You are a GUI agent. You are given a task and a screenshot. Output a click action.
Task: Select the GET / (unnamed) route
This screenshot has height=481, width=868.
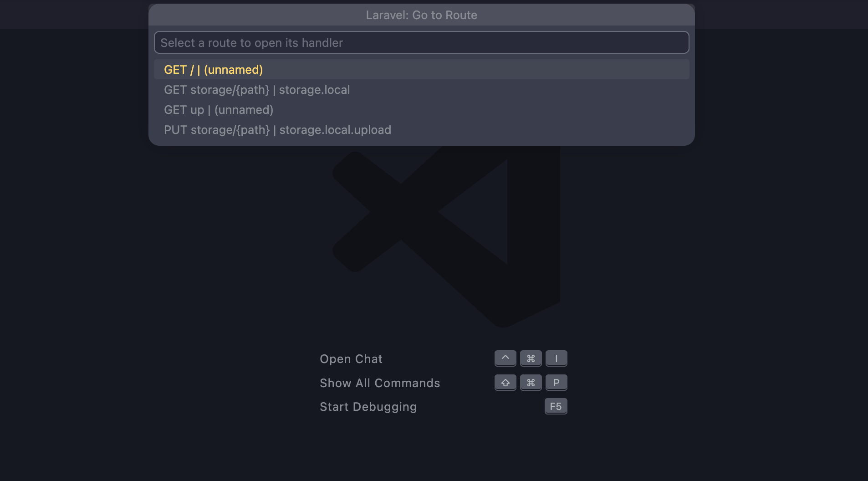click(x=213, y=70)
